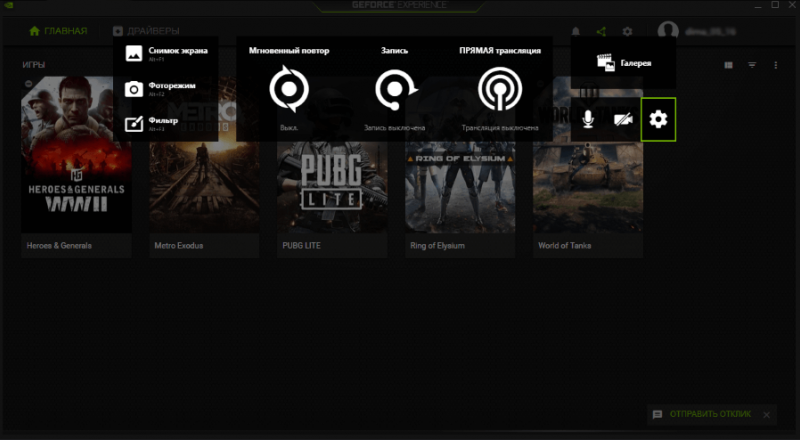Open the three-dot more options menu
Image resolution: width=800 pixels, height=440 pixels.
tap(776, 65)
